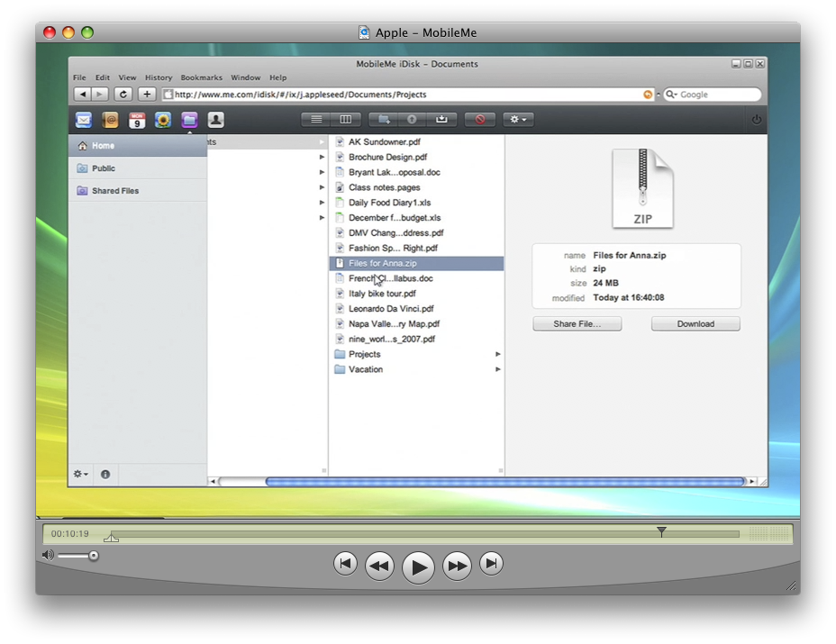836x644 pixels.
Task: Play the QuickTime movie
Action: pyautogui.click(x=419, y=567)
